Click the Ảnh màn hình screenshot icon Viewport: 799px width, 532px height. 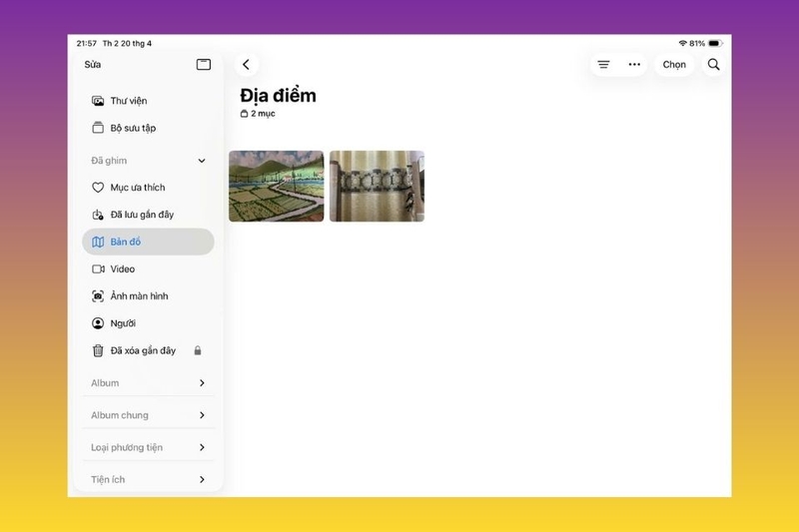tap(98, 295)
